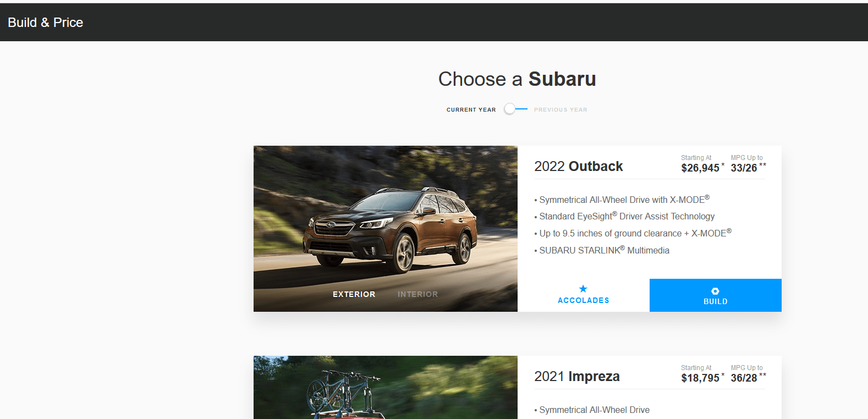Select the PREVIOUS YEAR label
This screenshot has height=419, width=868.
pyautogui.click(x=561, y=110)
